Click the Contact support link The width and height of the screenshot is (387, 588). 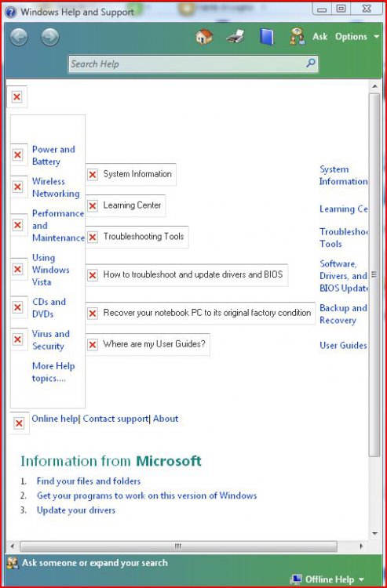click(x=115, y=419)
